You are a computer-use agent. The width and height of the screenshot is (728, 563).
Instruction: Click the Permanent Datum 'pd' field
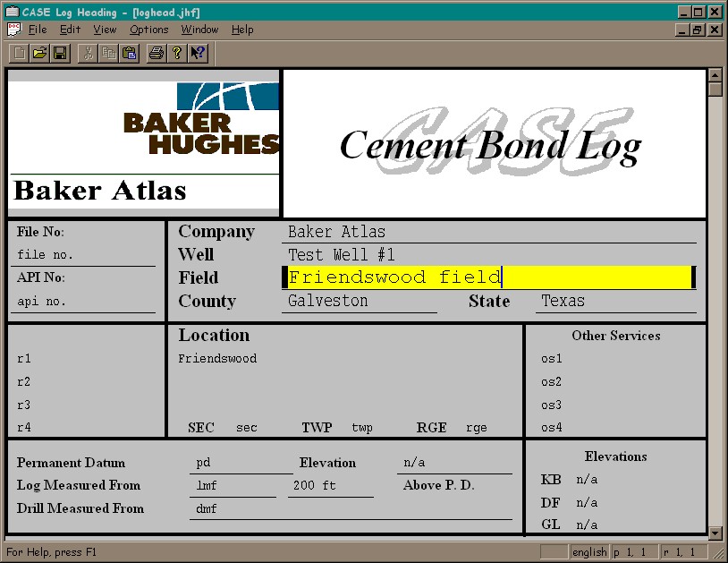pyautogui.click(x=241, y=463)
